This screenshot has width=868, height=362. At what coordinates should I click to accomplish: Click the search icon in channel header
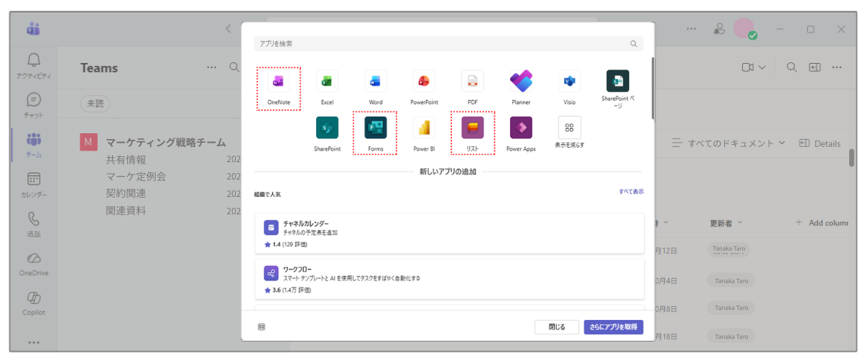[x=792, y=67]
